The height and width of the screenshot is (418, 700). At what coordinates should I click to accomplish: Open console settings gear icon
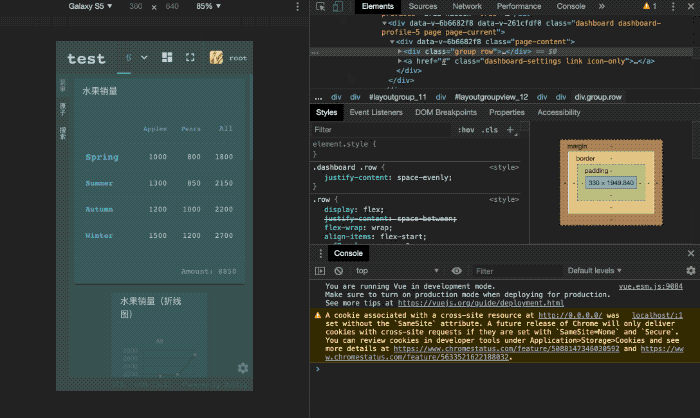[x=690, y=271]
